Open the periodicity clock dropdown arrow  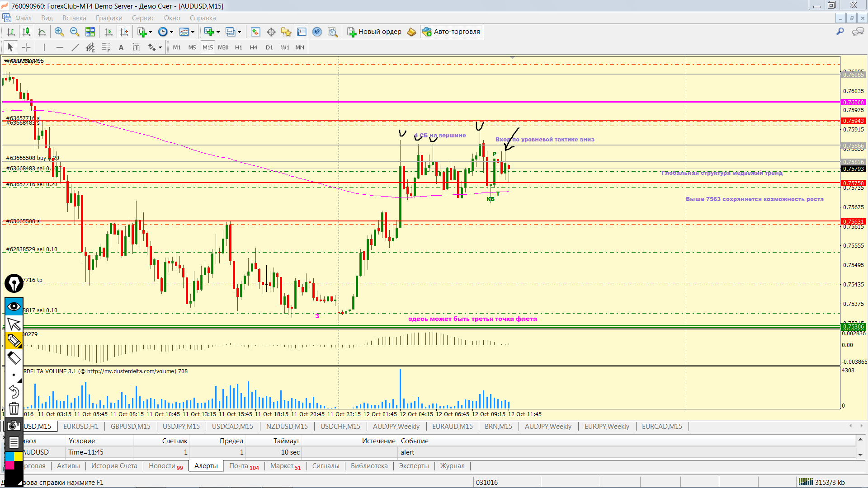[171, 32]
